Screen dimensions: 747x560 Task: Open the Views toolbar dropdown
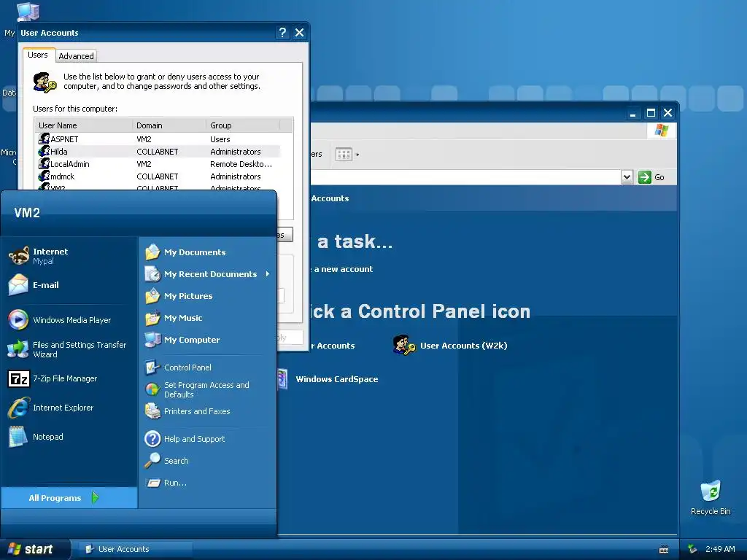click(x=347, y=155)
